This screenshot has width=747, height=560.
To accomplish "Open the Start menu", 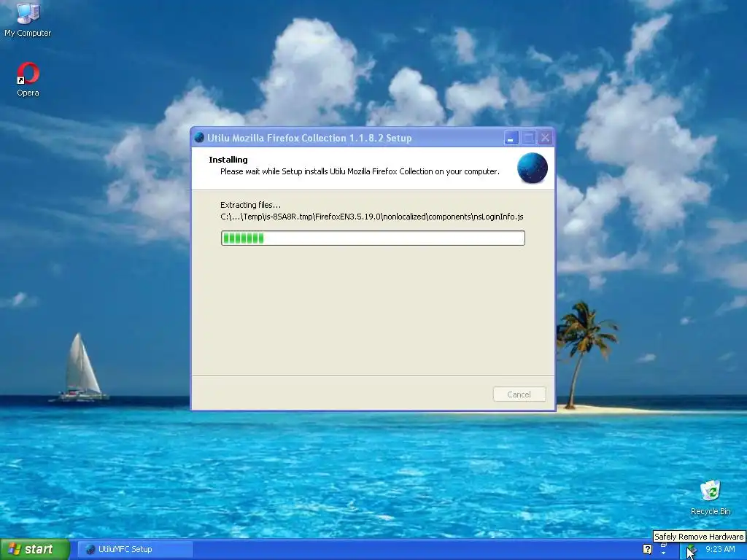I will (35, 549).
